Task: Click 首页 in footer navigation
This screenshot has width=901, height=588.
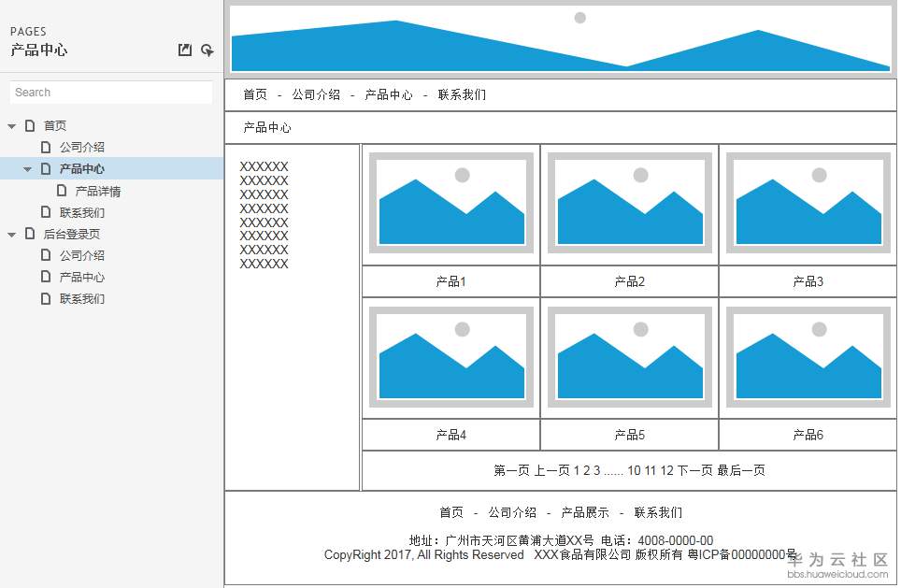Action: (451, 512)
